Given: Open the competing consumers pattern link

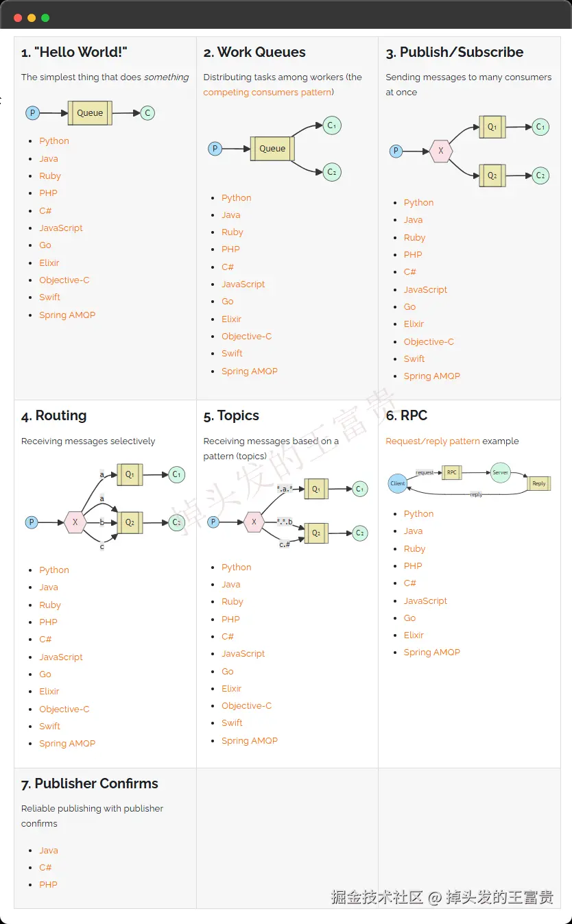Looking at the screenshot, I should click(x=267, y=93).
